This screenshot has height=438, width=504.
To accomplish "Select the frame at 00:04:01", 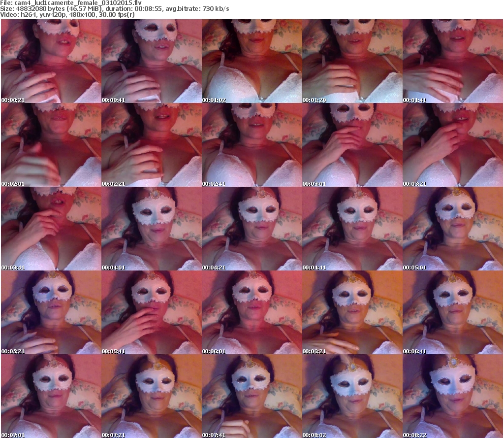I will point(152,229).
